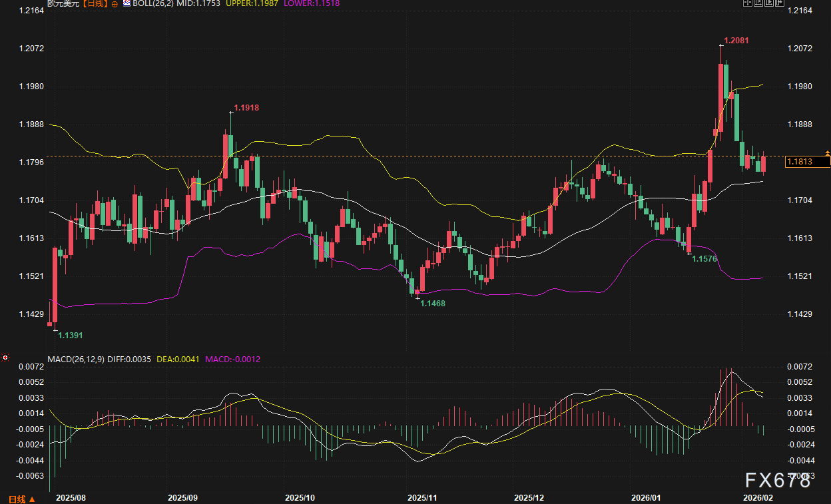The width and height of the screenshot is (831, 504).
Task: Click the 1.1468 trough price label
Action: click(x=433, y=303)
